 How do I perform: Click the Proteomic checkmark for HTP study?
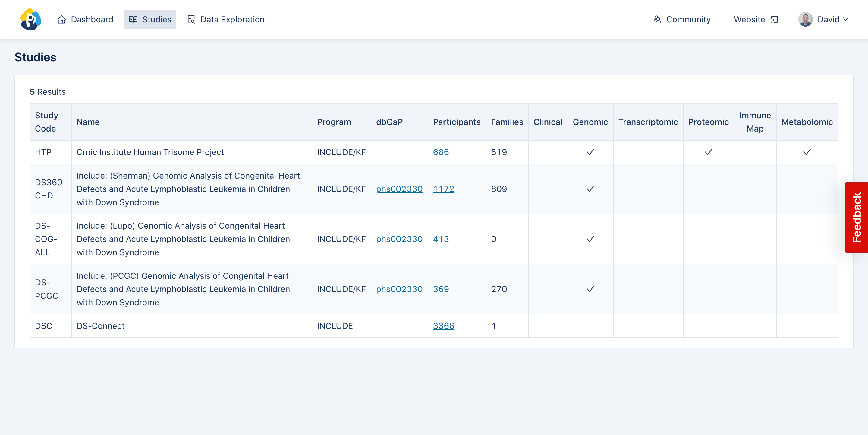point(708,152)
